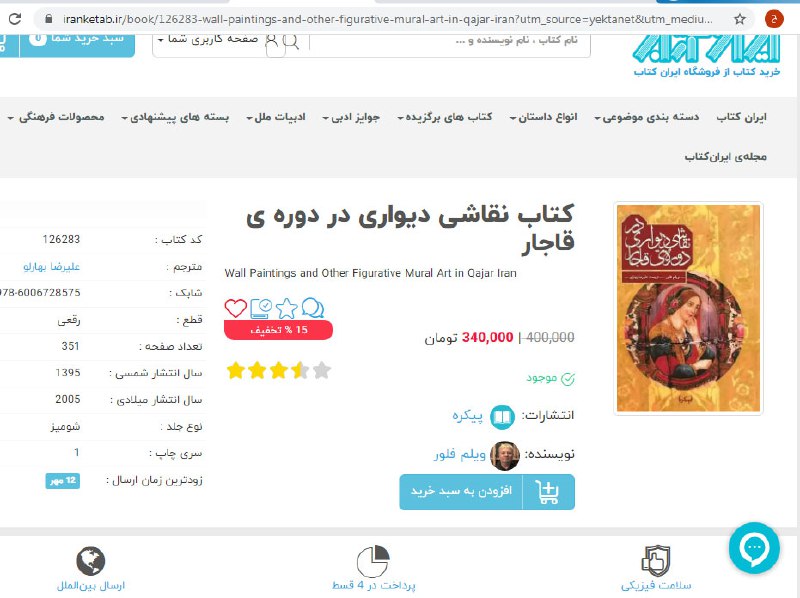Click افزودن به سبد خرید button
The height and width of the screenshot is (598, 800).
click(x=487, y=492)
